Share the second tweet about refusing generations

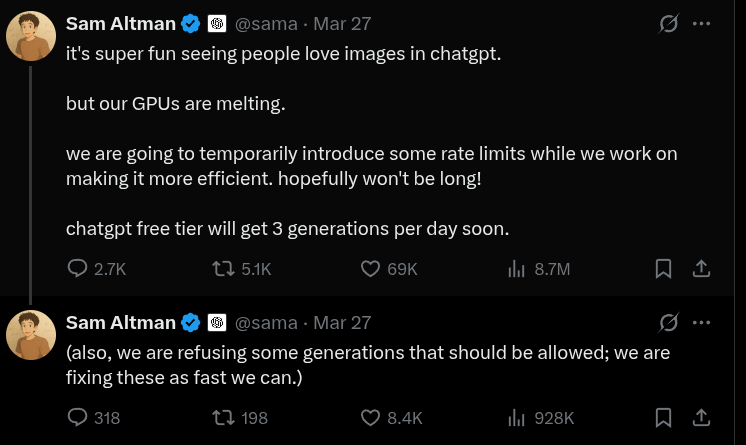[702, 417]
